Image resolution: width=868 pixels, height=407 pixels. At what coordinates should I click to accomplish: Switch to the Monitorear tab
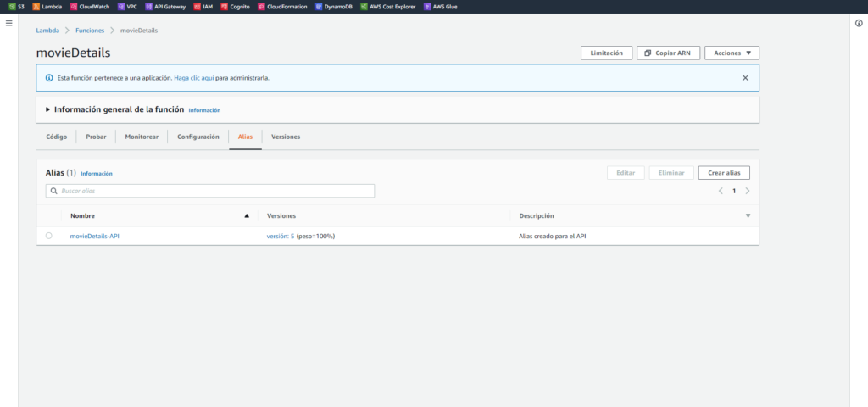click(x=142, y=137)
